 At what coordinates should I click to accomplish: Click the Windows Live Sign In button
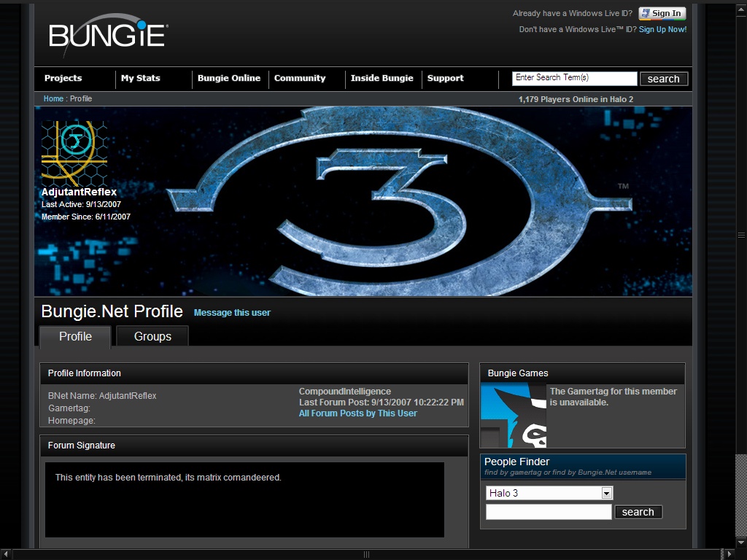coord(662,13)
